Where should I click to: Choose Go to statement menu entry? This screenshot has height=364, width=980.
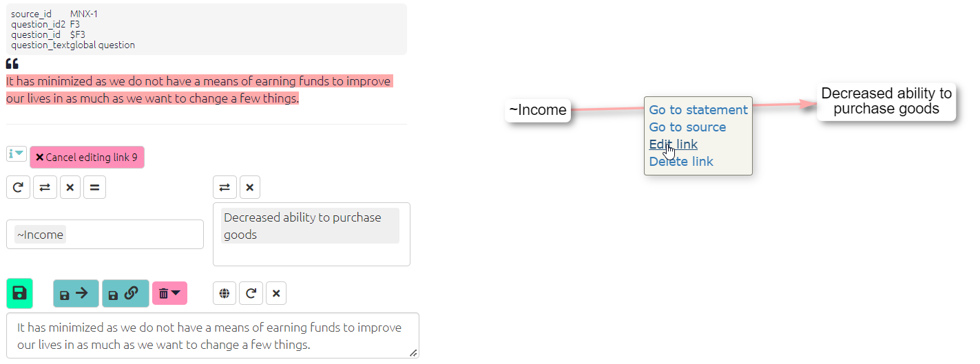coord(698,110)
